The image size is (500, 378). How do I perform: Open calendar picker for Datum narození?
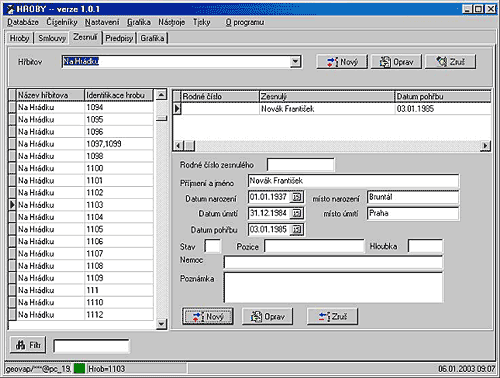coord(297,197)
